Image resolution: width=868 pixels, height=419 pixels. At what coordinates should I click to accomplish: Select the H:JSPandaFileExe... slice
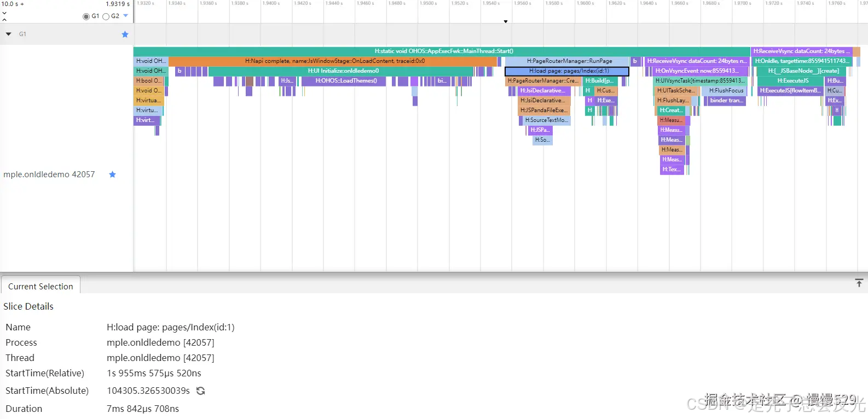[544, 110]
